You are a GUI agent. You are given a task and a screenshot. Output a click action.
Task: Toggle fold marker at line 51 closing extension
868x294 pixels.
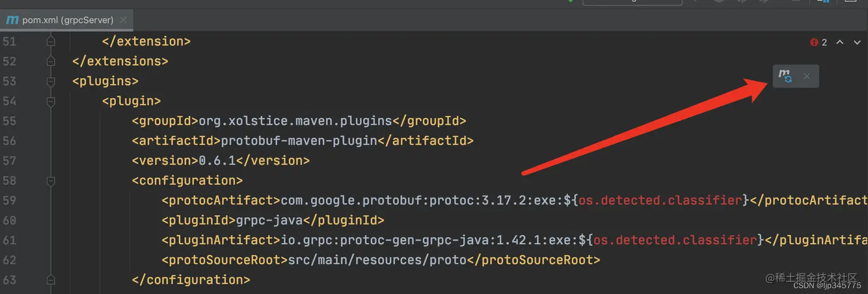point(51,41)
